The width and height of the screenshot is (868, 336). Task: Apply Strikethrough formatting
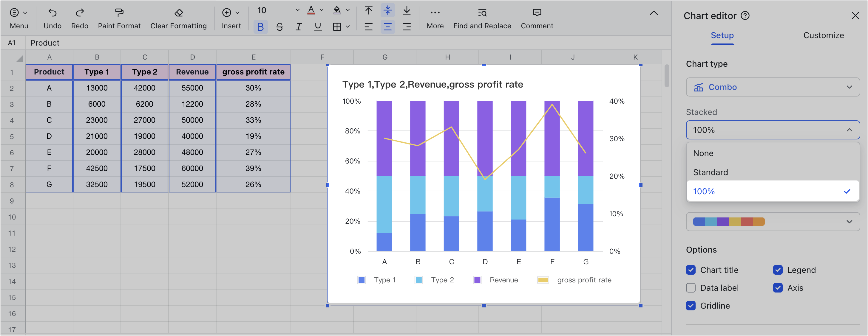coord(279,27)
